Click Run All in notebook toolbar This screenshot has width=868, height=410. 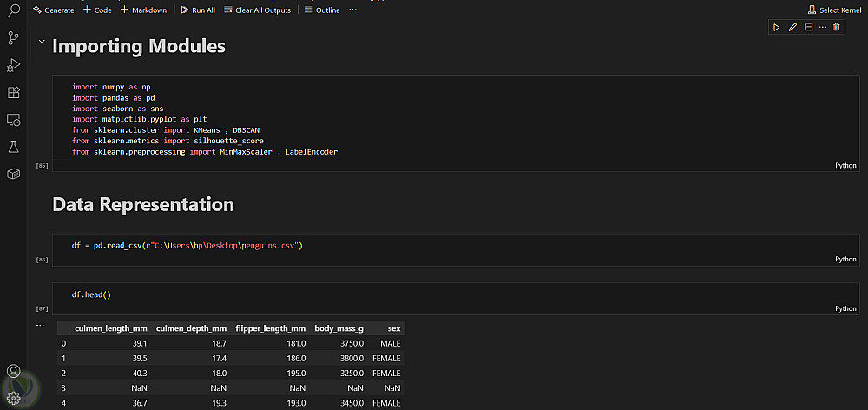click(198, 10)
